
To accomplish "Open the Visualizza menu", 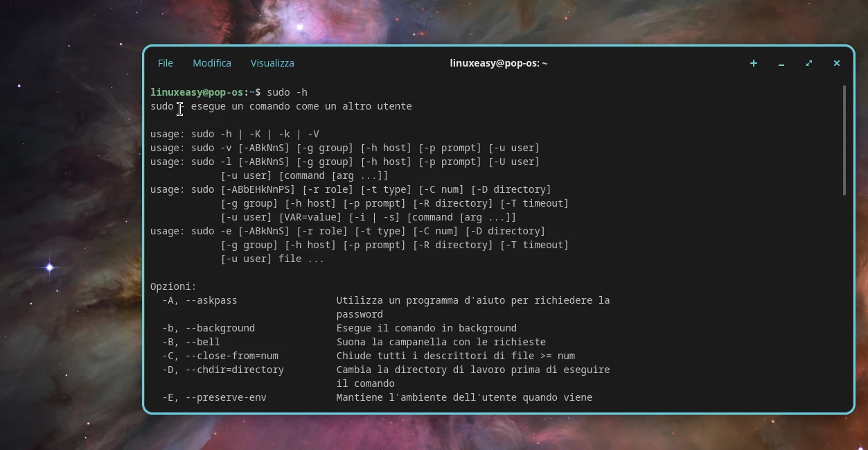I will point(272,63).
